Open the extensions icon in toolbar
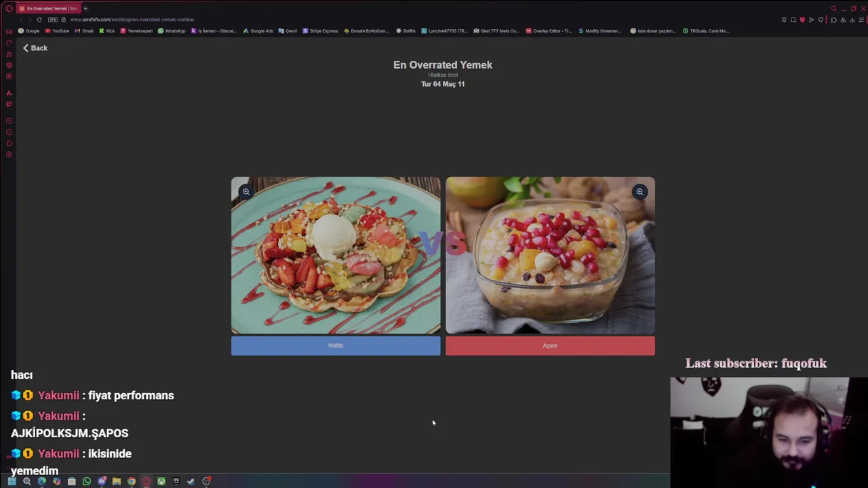868x488 pixels. pos(833,20)
